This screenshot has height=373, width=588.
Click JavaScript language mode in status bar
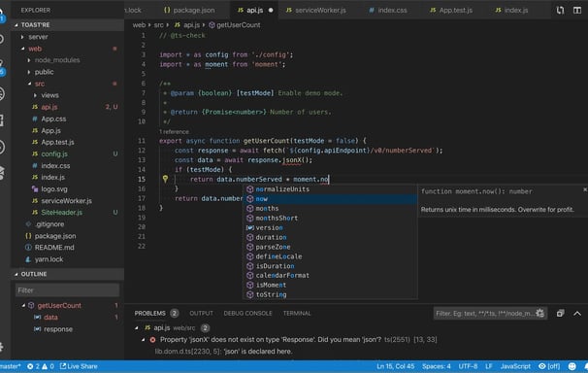click(515, 366)
